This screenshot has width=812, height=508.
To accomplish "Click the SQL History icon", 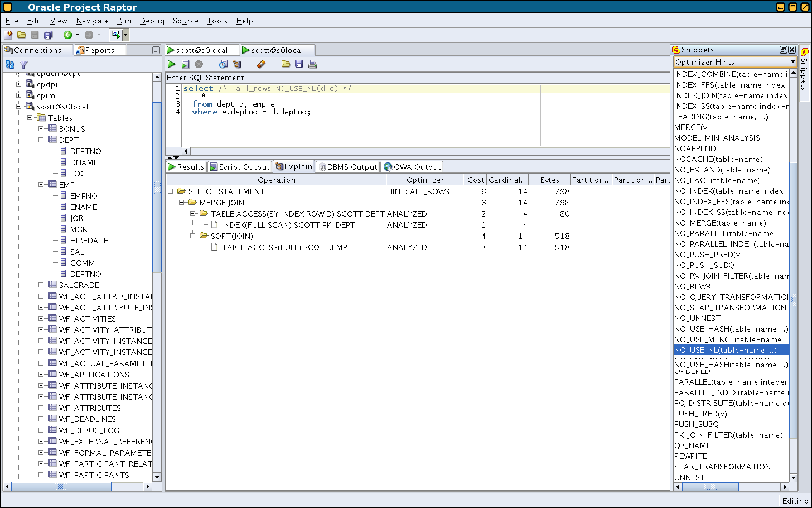I will (224, 64).
